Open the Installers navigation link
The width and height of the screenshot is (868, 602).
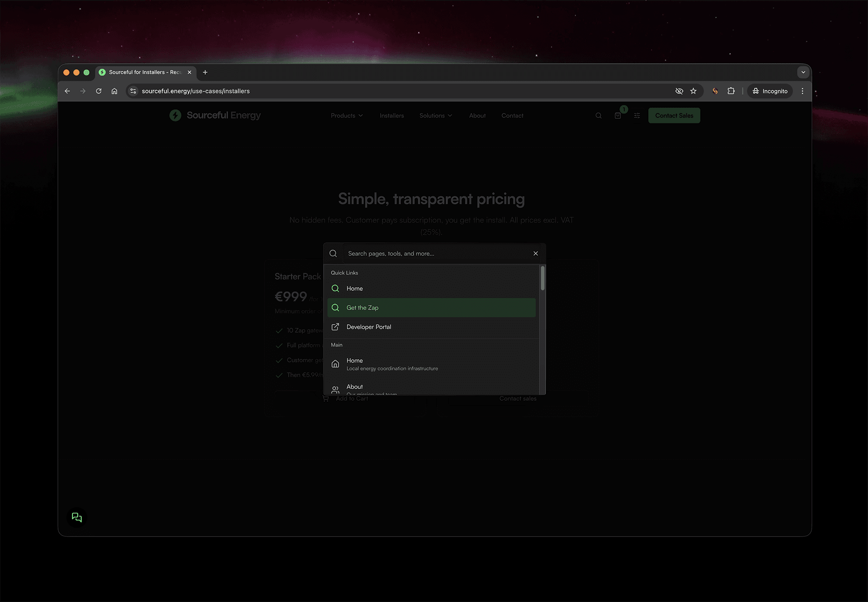coord(392,116)
